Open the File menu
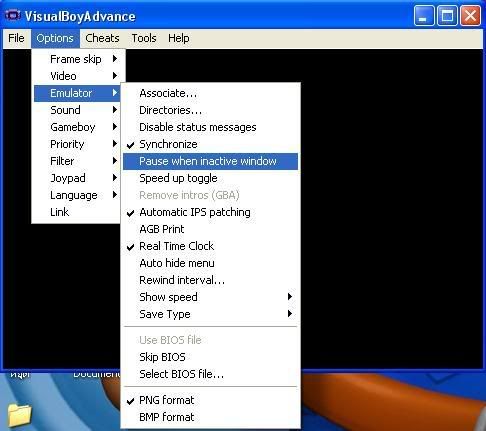Viewport: 486px width, 431px height. pos(16,38)
